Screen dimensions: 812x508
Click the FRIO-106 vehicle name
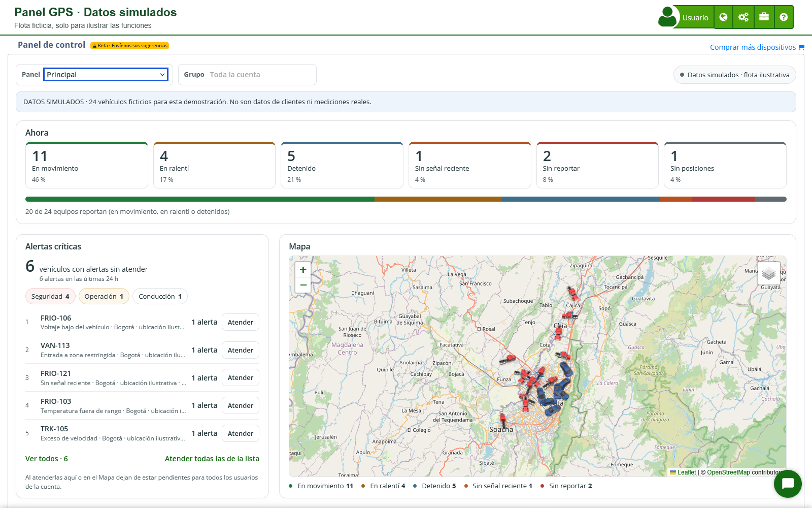coord(56,318)
